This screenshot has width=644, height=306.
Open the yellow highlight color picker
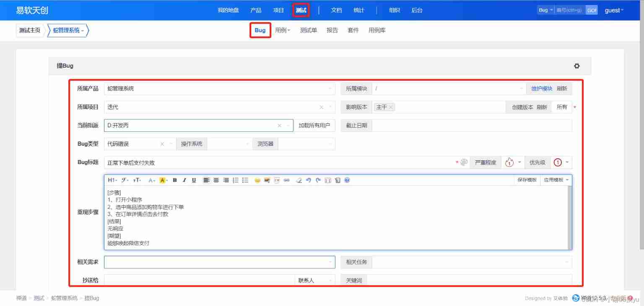click(163, 180)
